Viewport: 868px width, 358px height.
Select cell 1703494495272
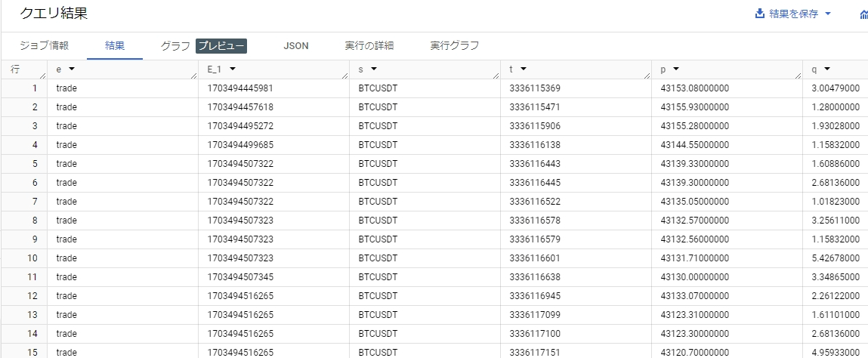point(240,125)
